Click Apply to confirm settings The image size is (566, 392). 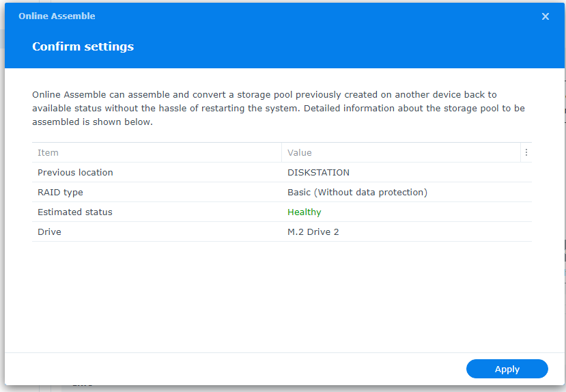pyautogui.click(x=507, y=369)
